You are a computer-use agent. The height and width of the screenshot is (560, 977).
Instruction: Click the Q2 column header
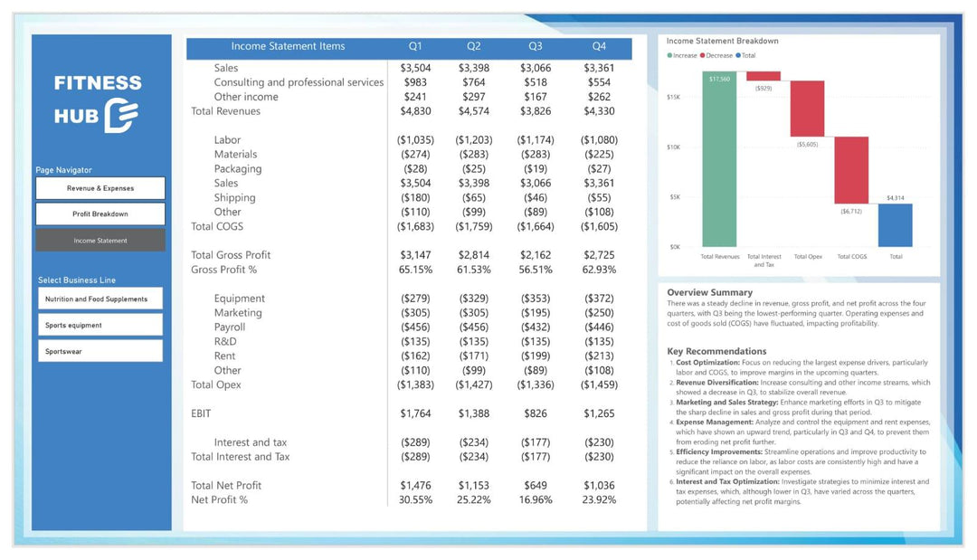click(x=474, y=46)
